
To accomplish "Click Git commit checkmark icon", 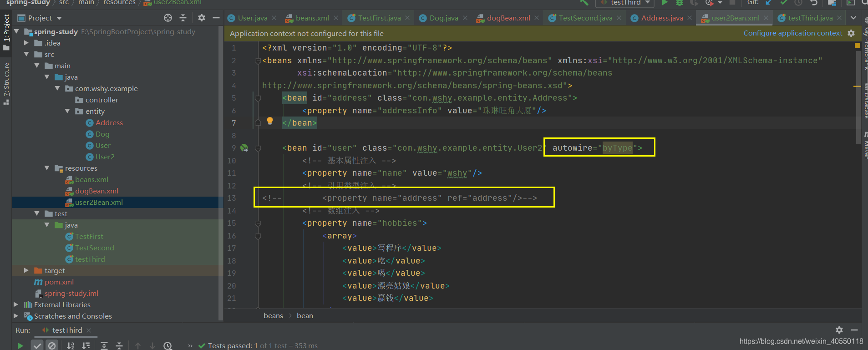I will (783, 3).
